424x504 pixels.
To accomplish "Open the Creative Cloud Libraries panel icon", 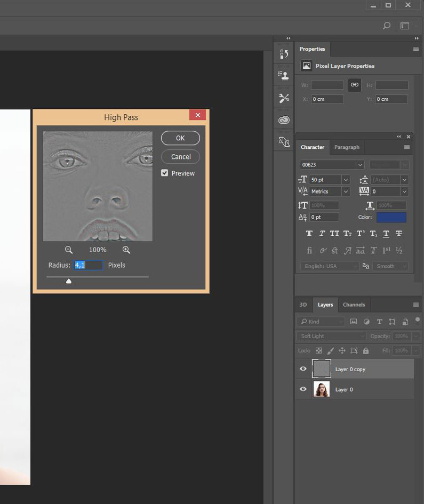I will [284, 120].
